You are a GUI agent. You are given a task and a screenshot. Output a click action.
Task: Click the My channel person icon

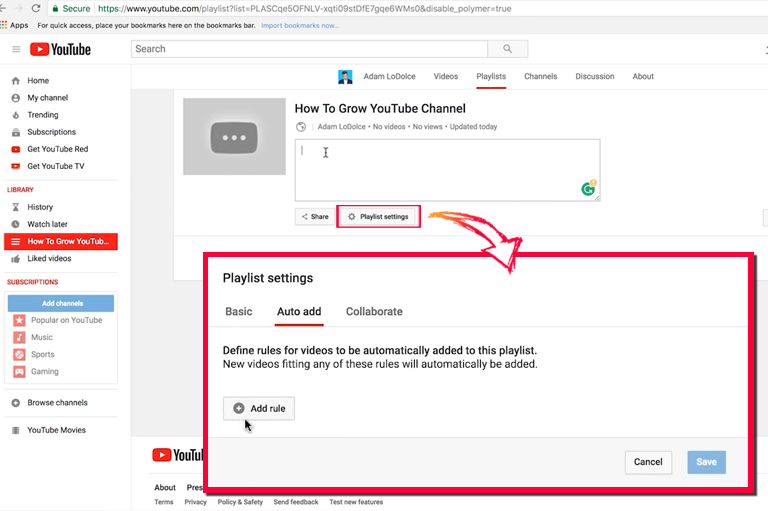coord(16,98)
